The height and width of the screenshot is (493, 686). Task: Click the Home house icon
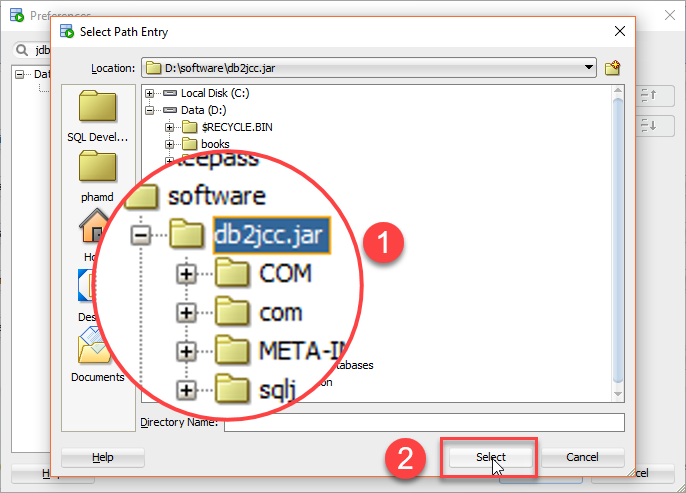[94, 226]
